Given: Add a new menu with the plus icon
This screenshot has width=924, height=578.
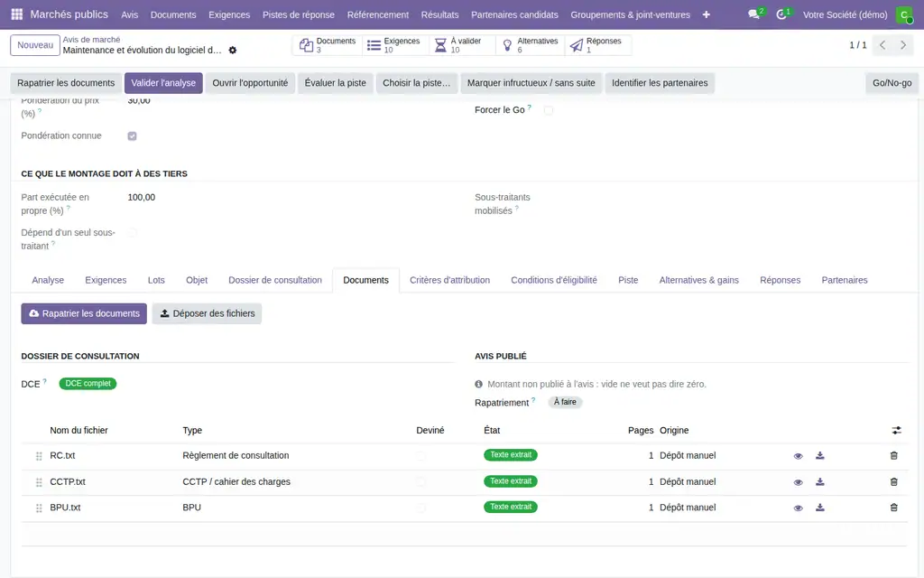Looking at the screenshot, I should 706,14.
